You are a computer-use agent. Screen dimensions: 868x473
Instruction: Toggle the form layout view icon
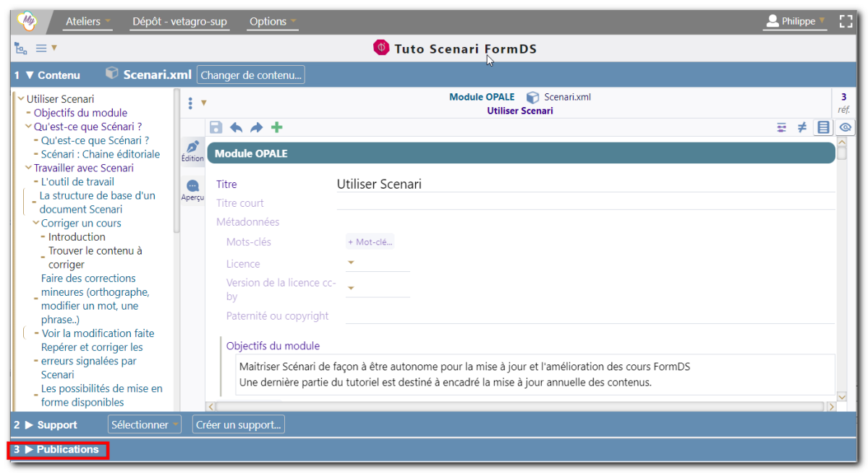[x=823, y=127]
